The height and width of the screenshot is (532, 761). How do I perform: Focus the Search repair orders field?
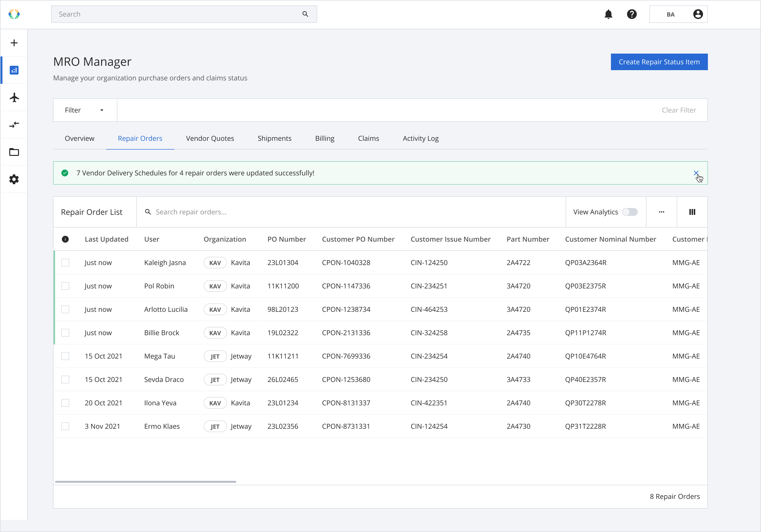point(351,212)
